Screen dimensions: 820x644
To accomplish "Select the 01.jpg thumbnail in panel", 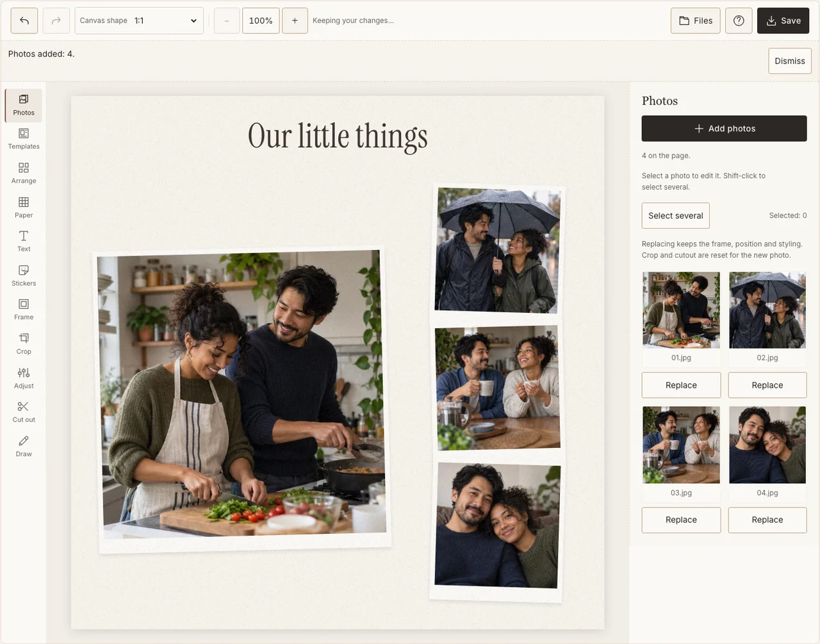I will pos(681,310).
